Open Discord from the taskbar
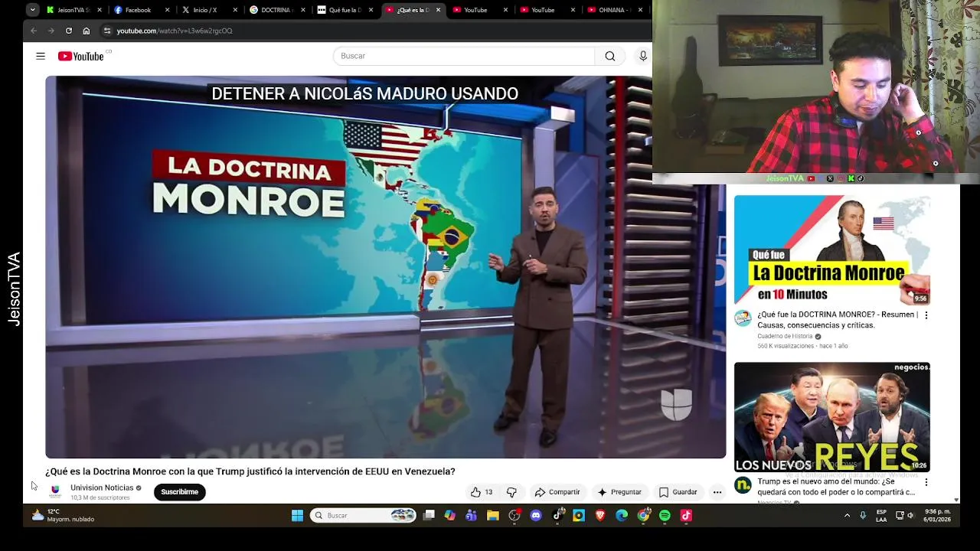 (x=536, y=516)
